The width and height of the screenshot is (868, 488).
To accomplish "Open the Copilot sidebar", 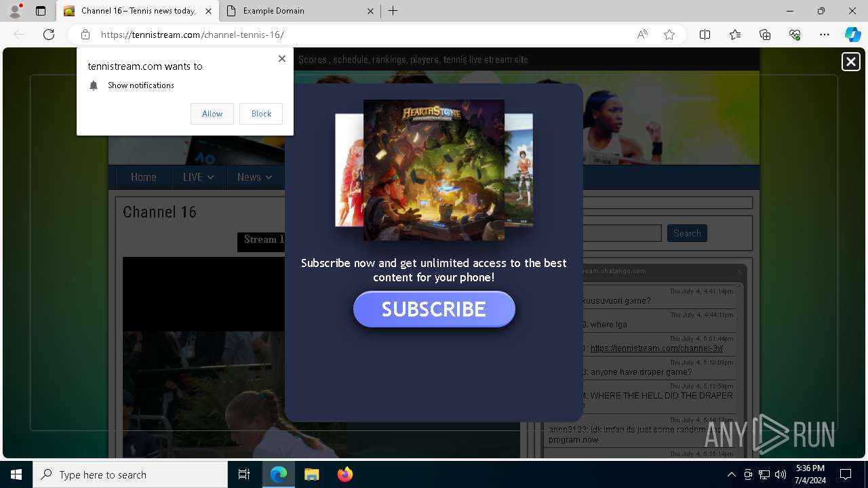I will click(852, 35).
